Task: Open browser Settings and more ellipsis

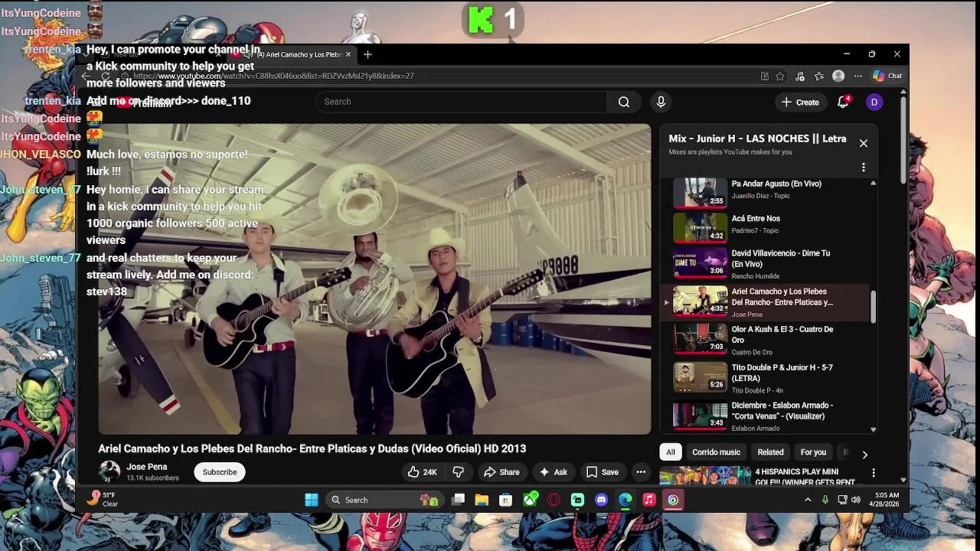Action: (x=858, y=76)
